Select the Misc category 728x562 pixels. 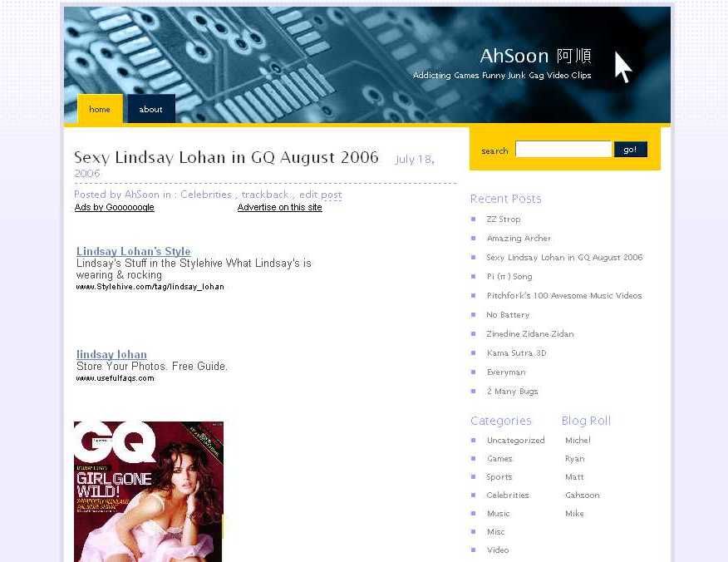495,531
